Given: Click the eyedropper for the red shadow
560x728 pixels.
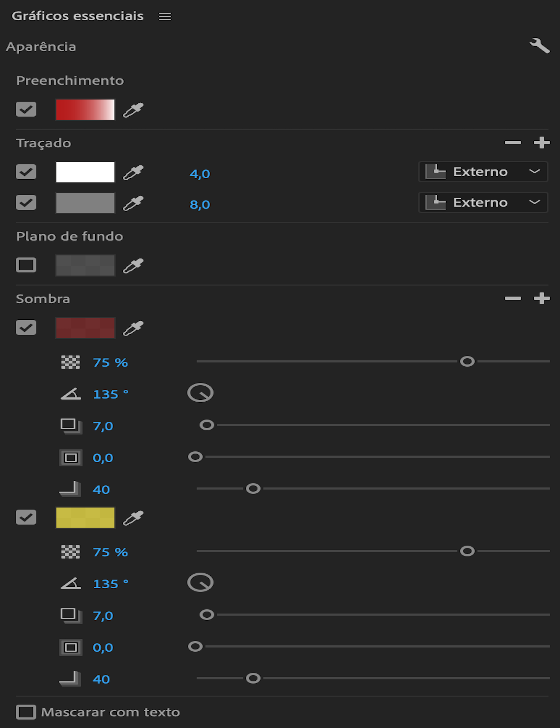Looking at the screenshot, I should 133,328.
